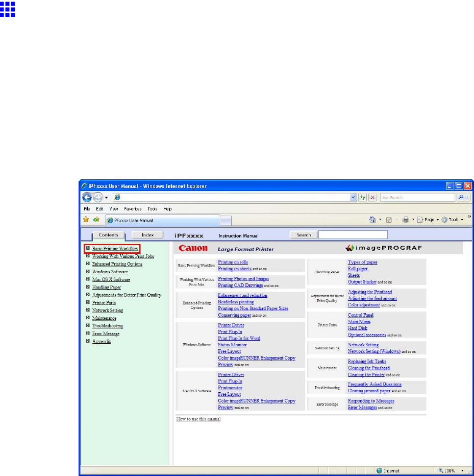The height and width of the screenshot is (476, 474).
Task: Open Adjustments for Better Print Quality entry
Action: tap(127, 295)
